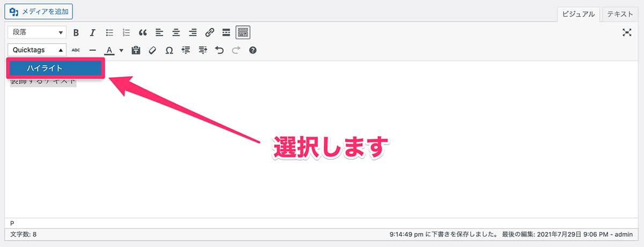This screenshot has height=247, width=644.
Task: Toggle paste as text mode
Action: point(136,50)
